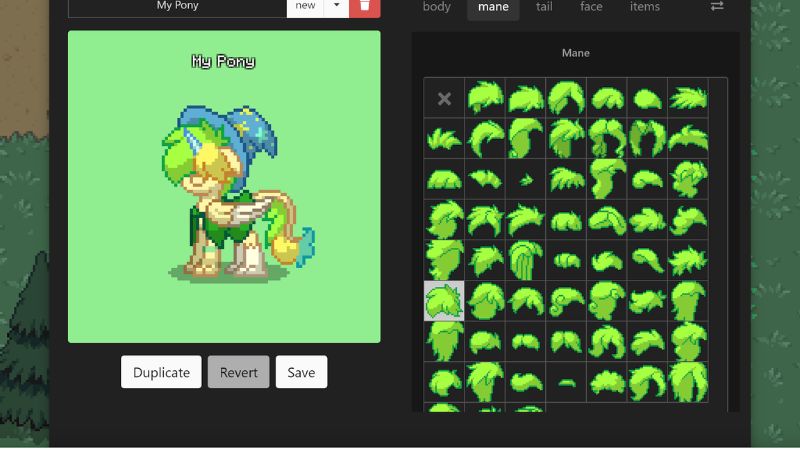Choose the long mane with vertical stripes
Image resolution: width=800 pixels, height=450 pixels.
click(526, 260)
